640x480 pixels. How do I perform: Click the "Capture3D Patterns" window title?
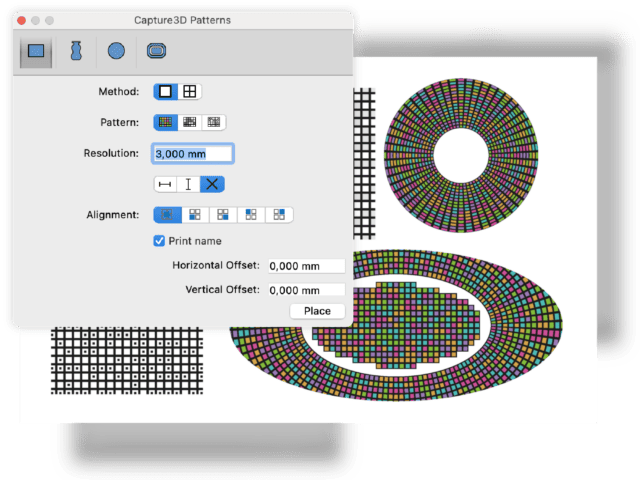click(182, 20)
